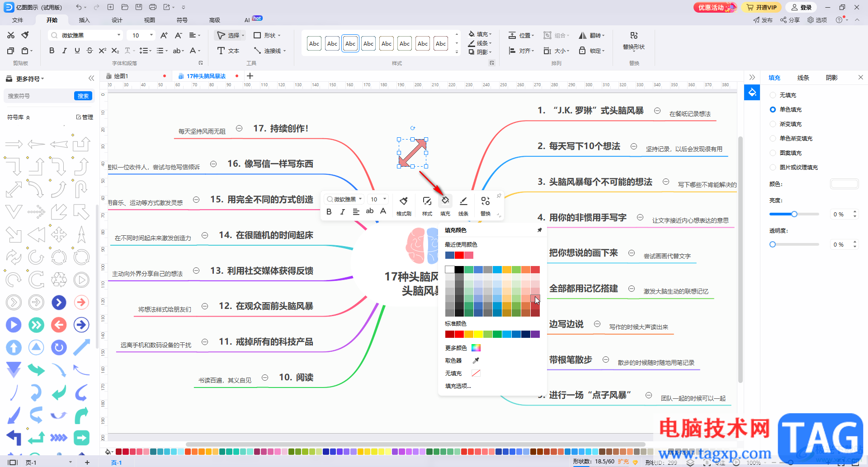868x467 pixels.
Task: Click the Format Painter icon in the clipboard group
Action: pyautogui.click(x=26, y=35)
